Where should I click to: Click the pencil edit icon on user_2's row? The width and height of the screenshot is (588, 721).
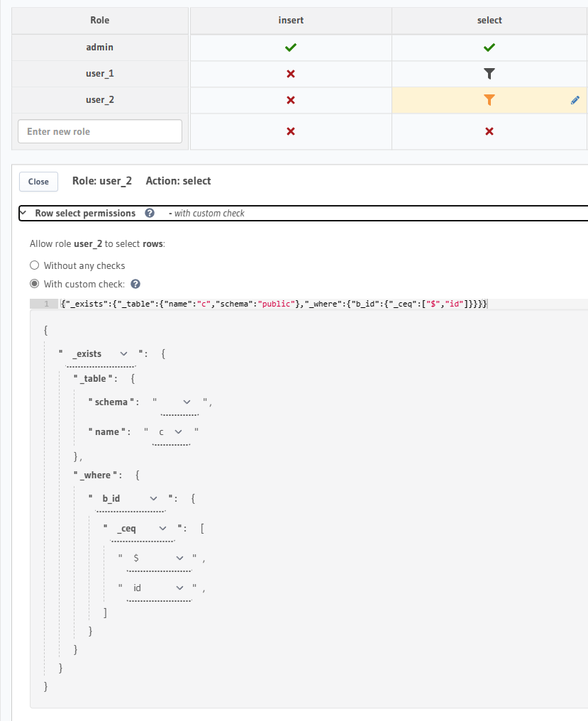[x=575, y=100]
